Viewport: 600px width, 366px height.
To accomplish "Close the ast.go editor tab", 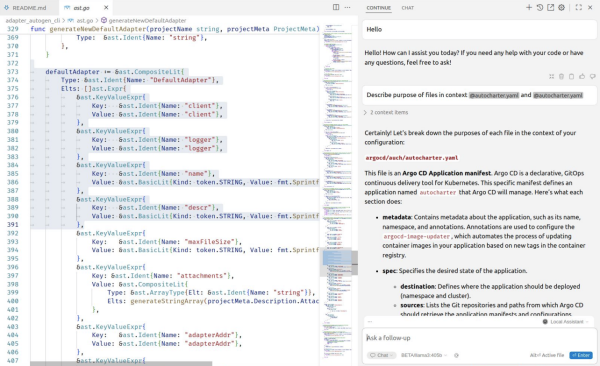I will coord(106,8).
